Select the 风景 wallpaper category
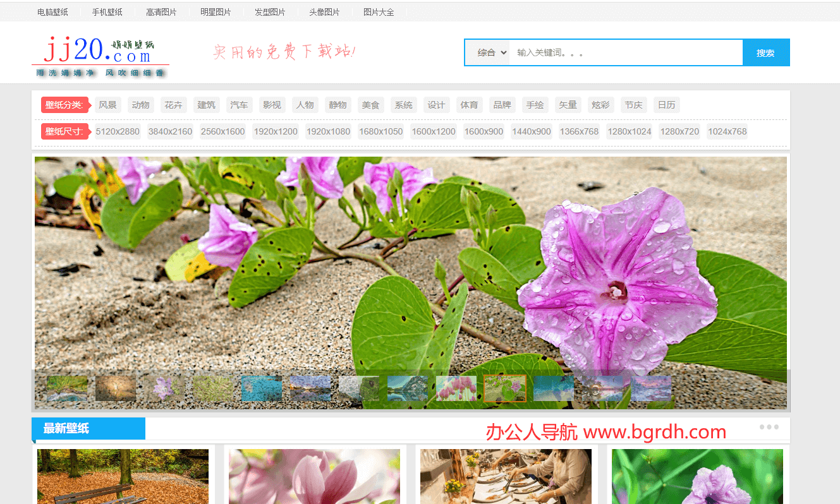Screen dimensions: 840x504 pyautogui.click(x=107, y=105)
